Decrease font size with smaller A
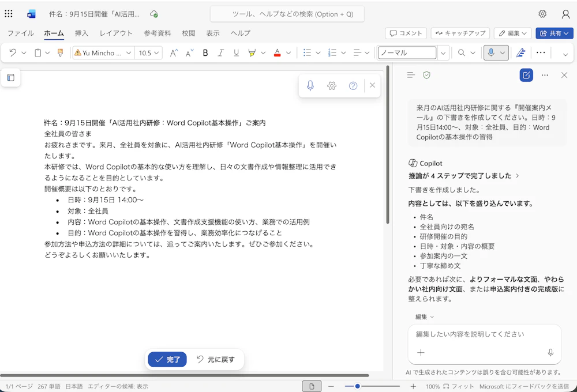Screen dimensions: 577x392 point(189,53)
